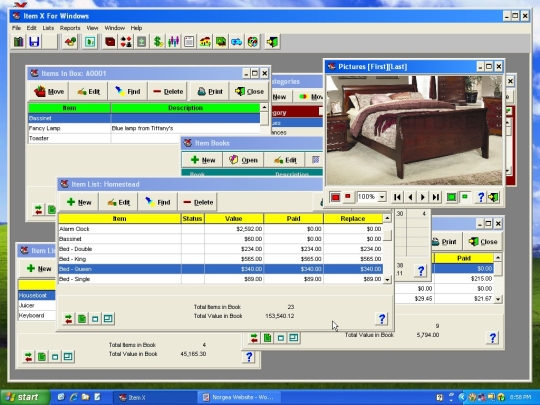Open the 100% zoom dropdown in Pictures
Viewport: 540px width, 405px height.
pos(382,197)
